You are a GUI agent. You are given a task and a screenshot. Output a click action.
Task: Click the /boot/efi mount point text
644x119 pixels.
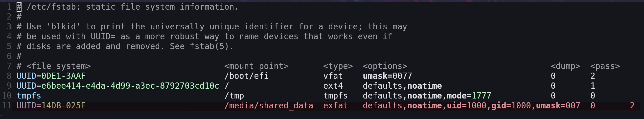coord(246,76)
